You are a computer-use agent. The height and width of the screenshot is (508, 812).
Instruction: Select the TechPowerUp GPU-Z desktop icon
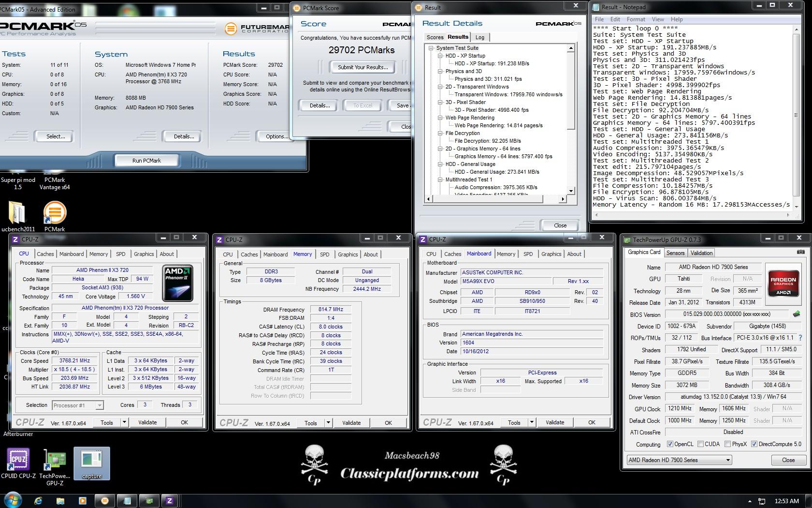[55, 467]
